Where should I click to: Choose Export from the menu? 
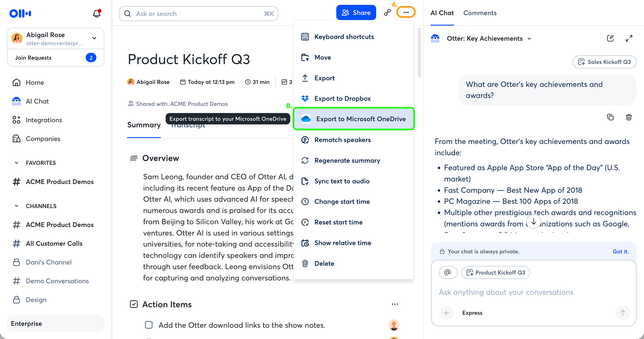[354, 78]
